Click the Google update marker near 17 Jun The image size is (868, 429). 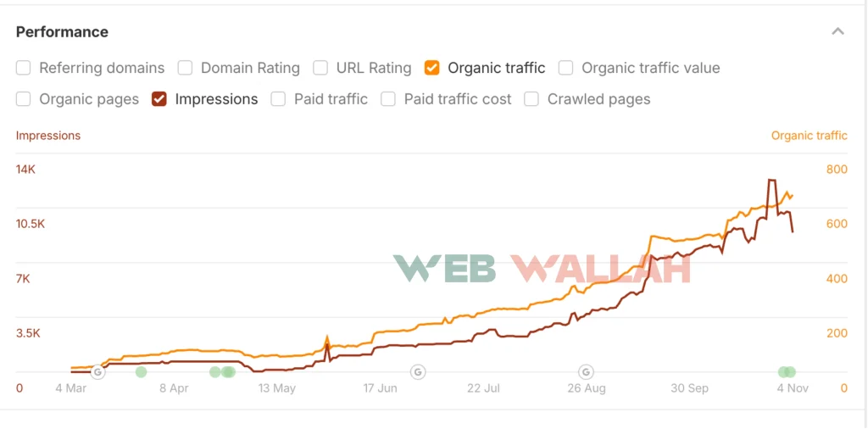(417, 371)
